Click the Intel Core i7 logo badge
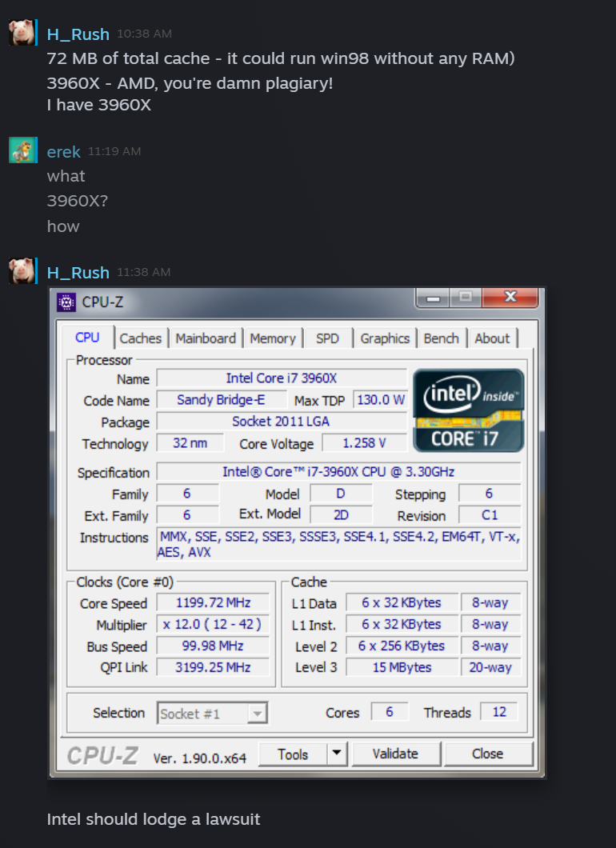Screen dimensions: 616x848 [x=468, y=410]
